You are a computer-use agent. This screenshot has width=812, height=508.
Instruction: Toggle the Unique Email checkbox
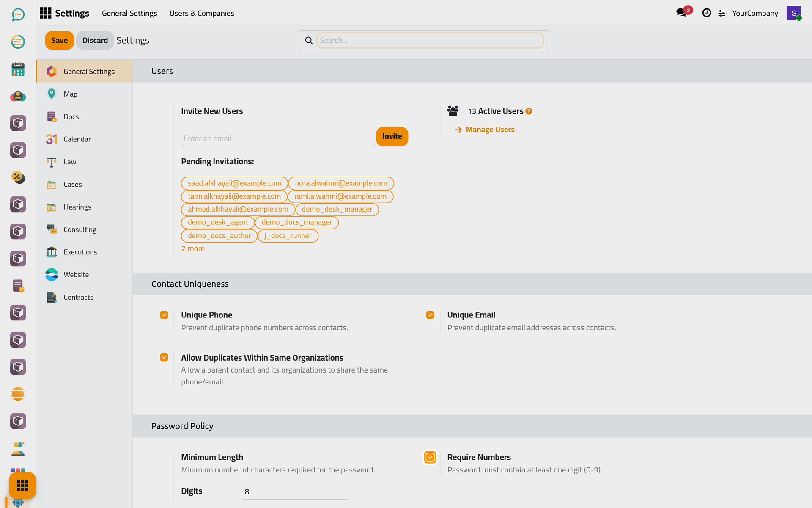click(x=430, y=315)
